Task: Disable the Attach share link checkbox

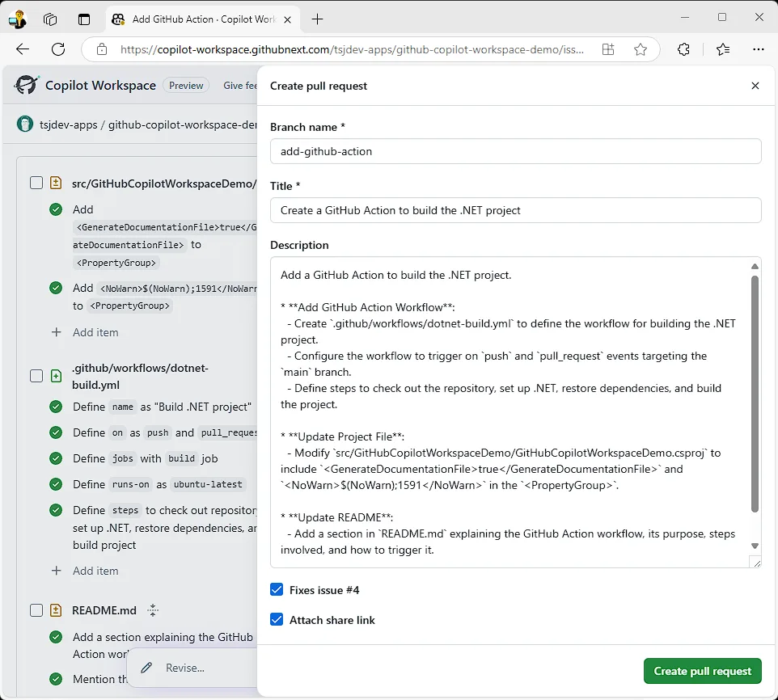Action: 277,620
